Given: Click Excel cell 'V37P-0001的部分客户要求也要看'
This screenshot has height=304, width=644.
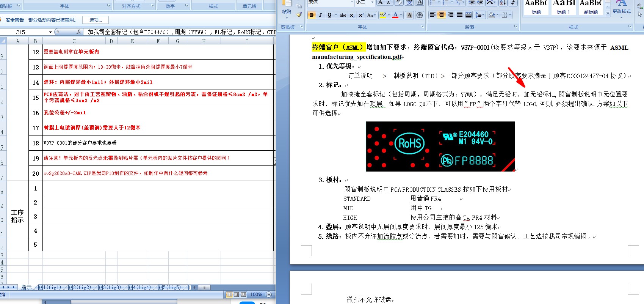Looking at the screenshot, I should (x=158, y=143).
